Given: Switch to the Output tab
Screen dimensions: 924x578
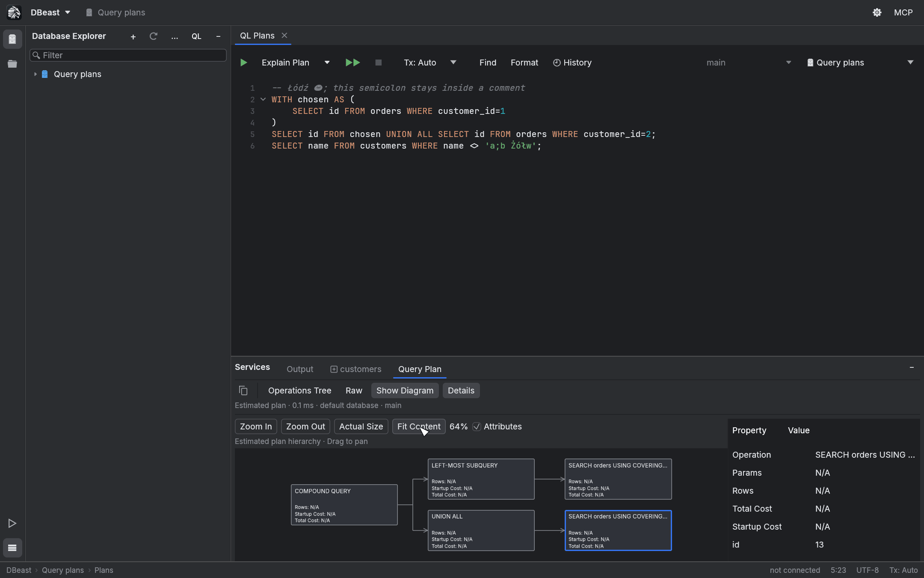Looking at the screenshot, I should 300,369.
